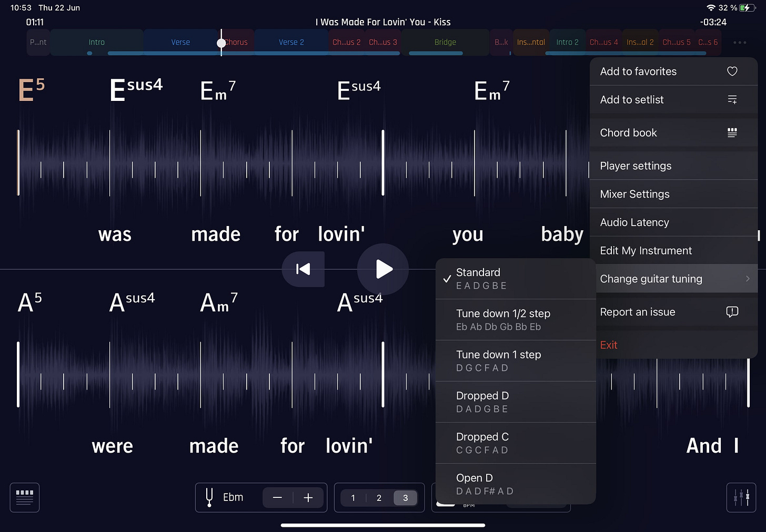Transpose key up with plus button
Image resolution: width=766 pixels, height=532 pixels.
click(308, 497)
